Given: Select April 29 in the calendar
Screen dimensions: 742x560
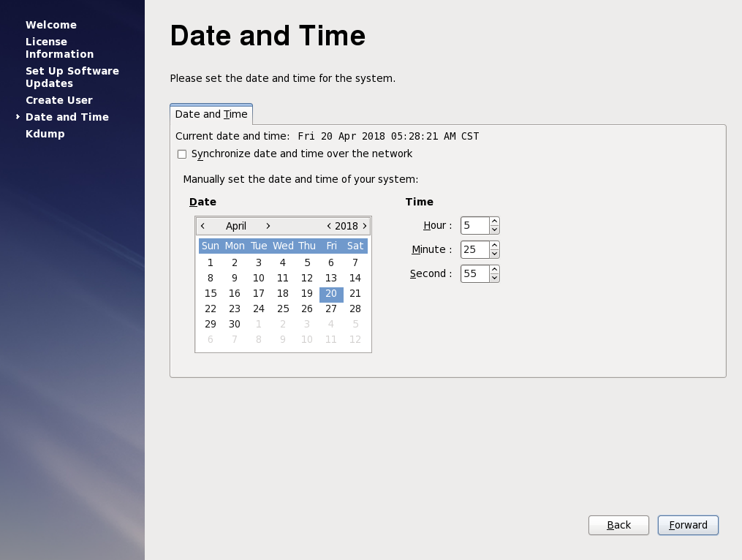Looking at the screenshot, I should tap(211, 325).
